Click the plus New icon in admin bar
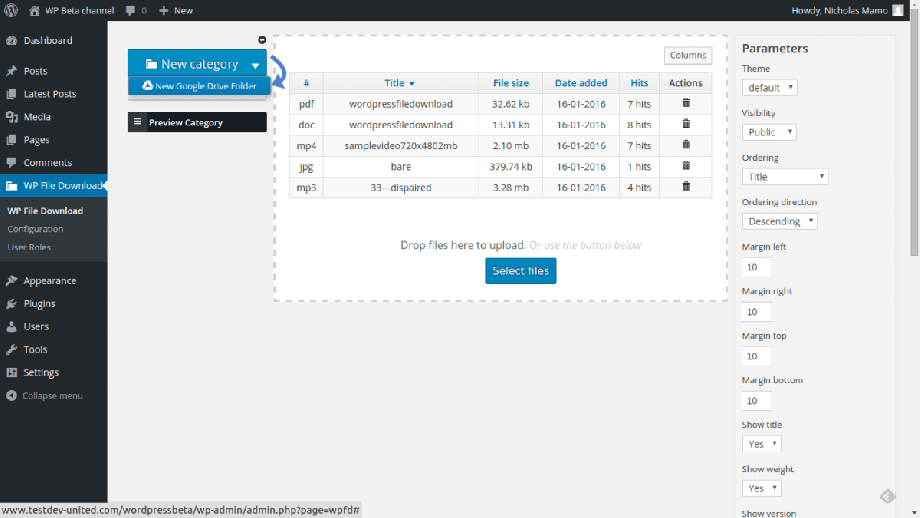The image size is (920, 518). pos(164,11)
